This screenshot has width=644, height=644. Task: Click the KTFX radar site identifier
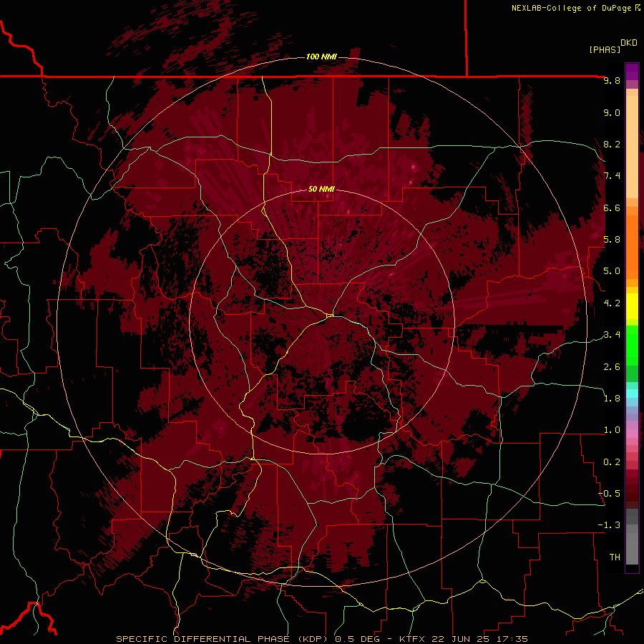(x=412, y=639)
